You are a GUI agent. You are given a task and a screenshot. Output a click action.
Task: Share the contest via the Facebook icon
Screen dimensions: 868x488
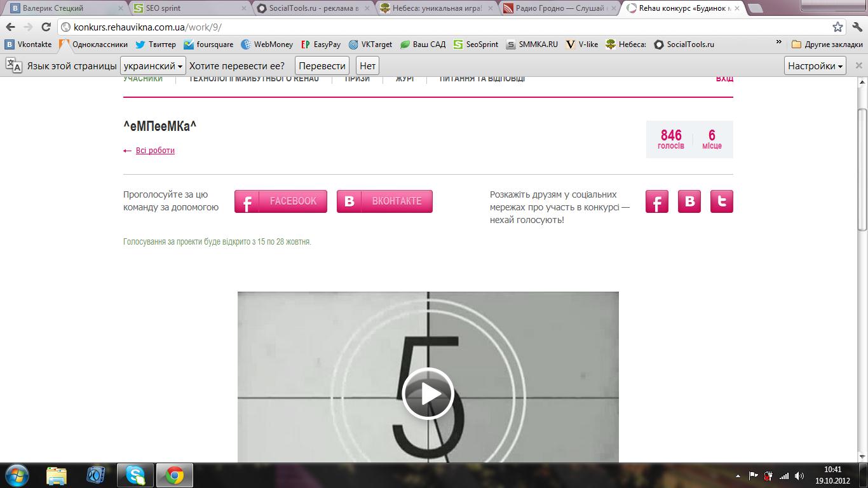tap(657, 201)
